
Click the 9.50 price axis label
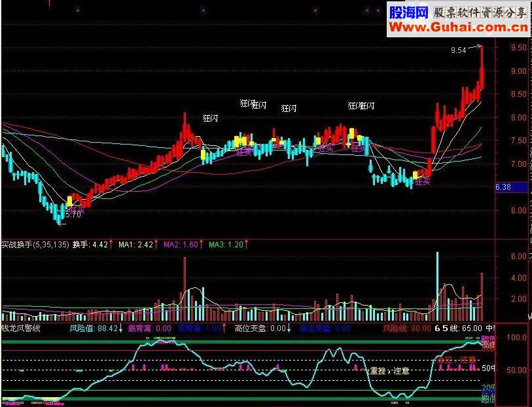[x=519, y=48]
